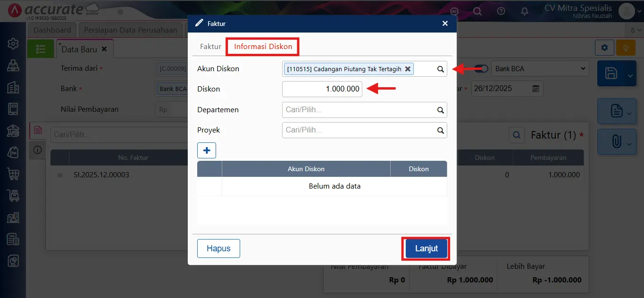Click the plus button to add discount row
The width and height of the screenshot is (644, 298).
click(x=207, y=150)
